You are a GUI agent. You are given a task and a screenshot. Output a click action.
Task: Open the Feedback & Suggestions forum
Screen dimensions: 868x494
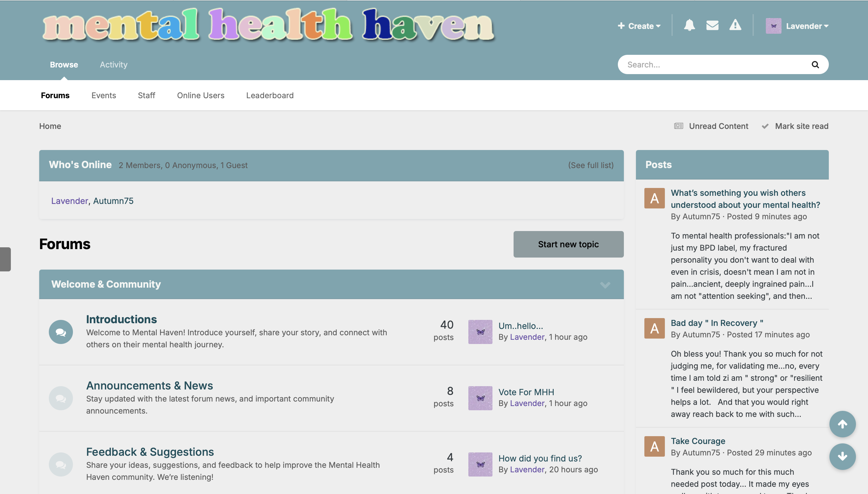tap(150, 452)
